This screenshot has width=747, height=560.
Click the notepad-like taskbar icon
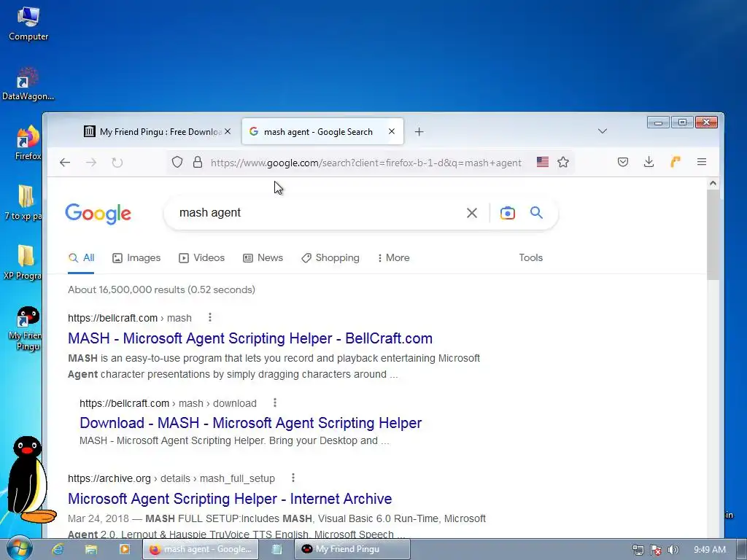click(276, 549)
